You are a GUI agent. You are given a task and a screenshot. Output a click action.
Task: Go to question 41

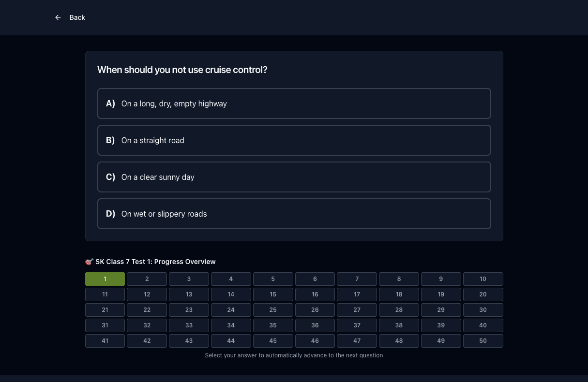(x=105, y=341)
